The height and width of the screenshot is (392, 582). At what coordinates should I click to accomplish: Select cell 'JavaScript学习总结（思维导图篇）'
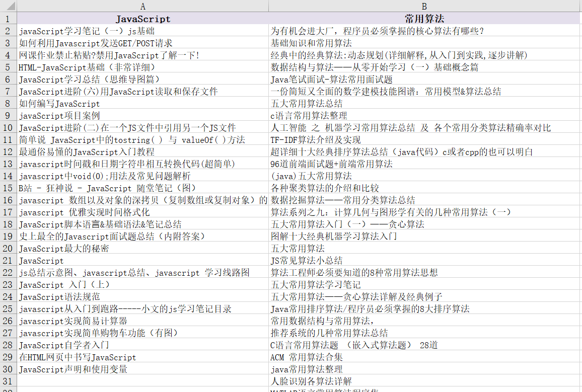(143, 79)
